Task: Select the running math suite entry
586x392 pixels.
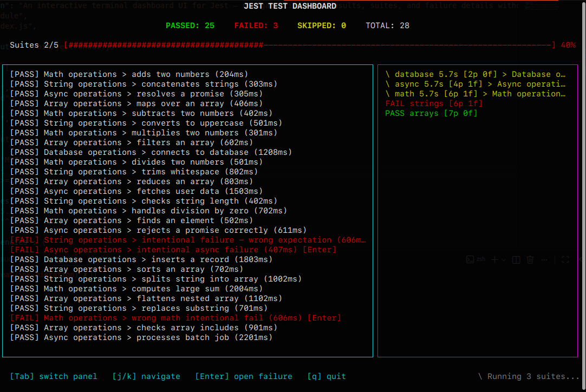Action: tap(476, 94)
